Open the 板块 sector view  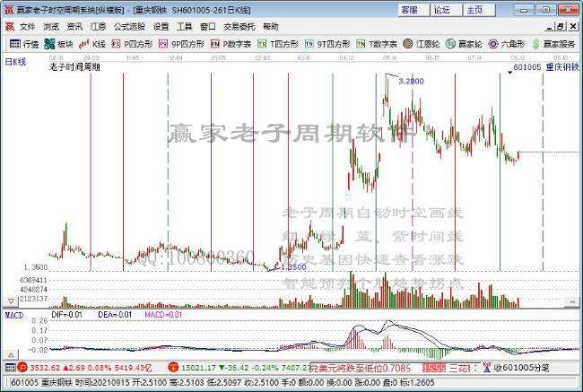58,44
